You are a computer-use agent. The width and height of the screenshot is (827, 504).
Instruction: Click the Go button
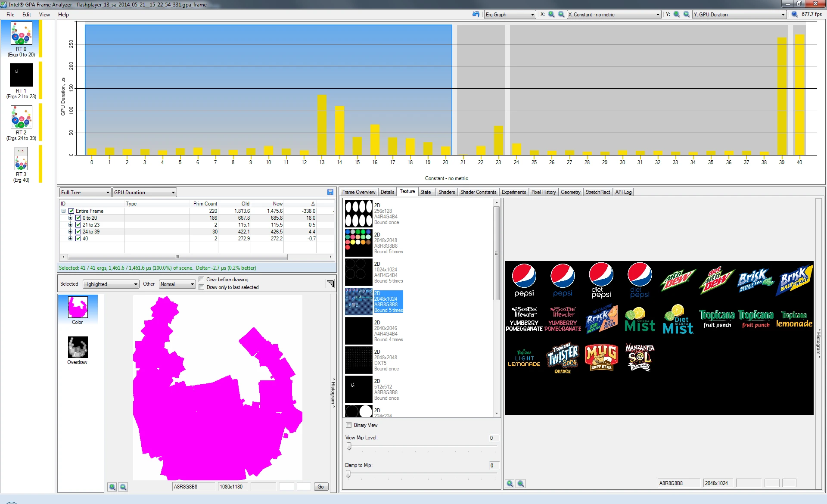pos(320,487)
